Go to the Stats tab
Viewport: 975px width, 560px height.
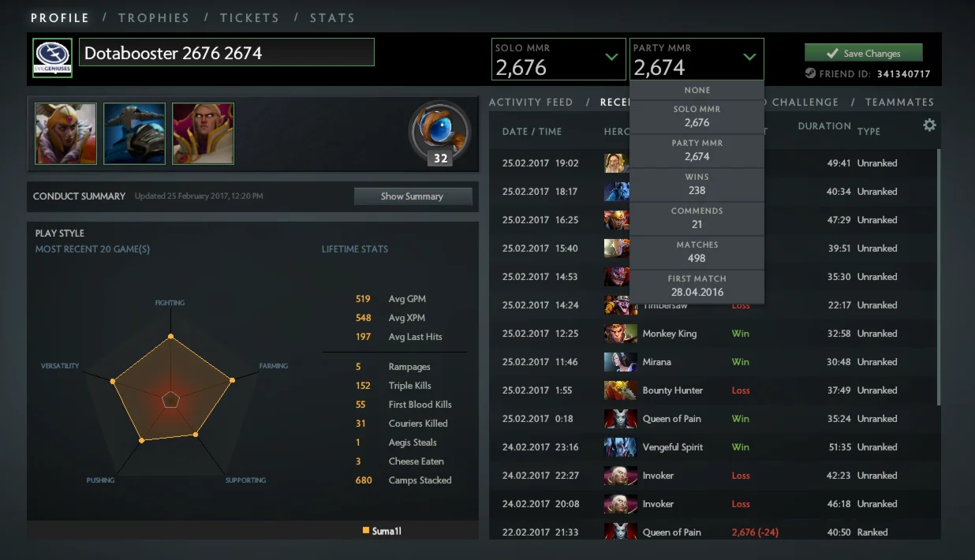tap(332, 17)
